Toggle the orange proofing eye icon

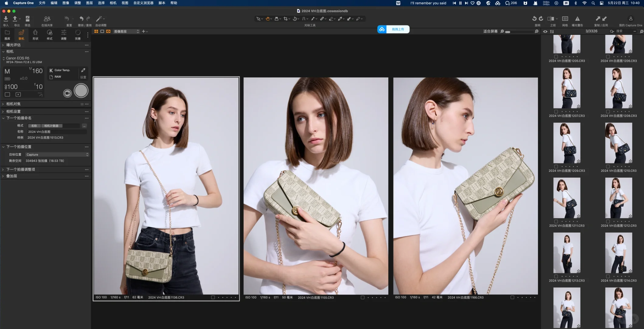108,31
